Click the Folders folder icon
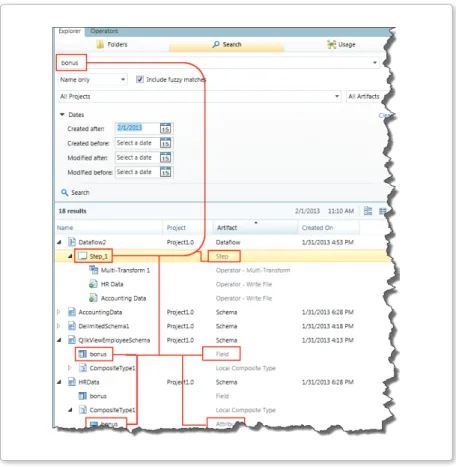Image resolution: width=456 pixels, height=467 pixels. click(100, 44)
